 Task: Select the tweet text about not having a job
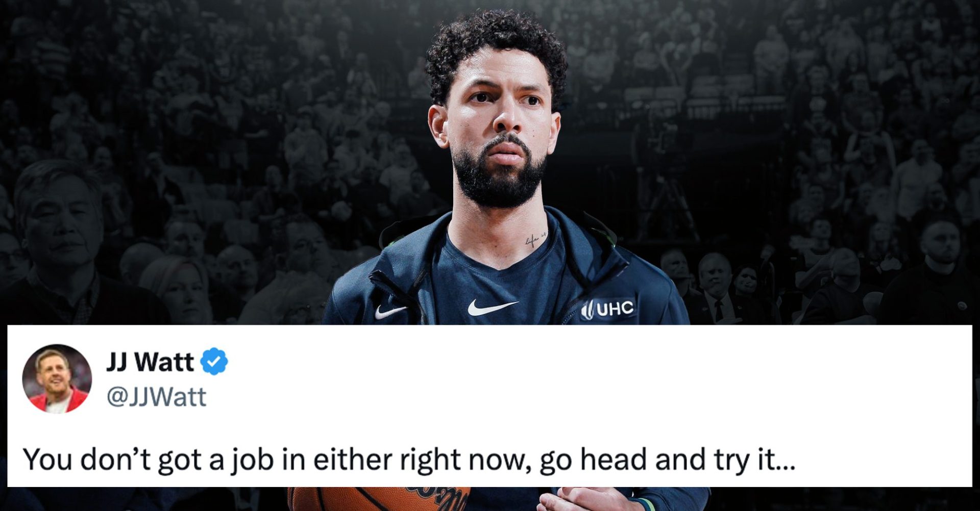click(x=409, y=459)
